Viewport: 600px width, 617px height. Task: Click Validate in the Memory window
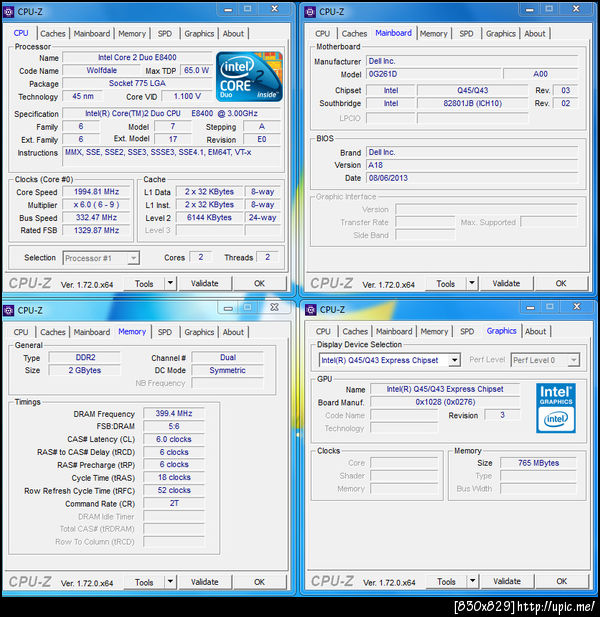[205, 582]
